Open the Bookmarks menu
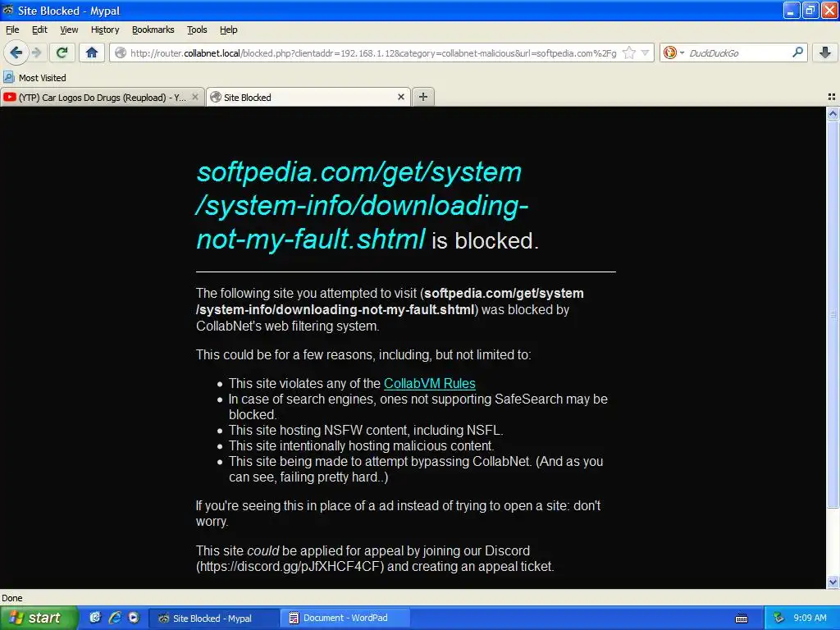 [153, 30]
